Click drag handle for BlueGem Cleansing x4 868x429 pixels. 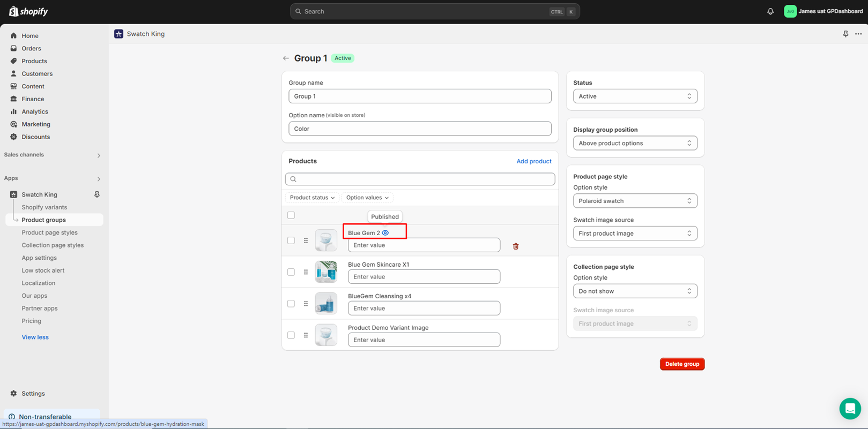[306, 304]
